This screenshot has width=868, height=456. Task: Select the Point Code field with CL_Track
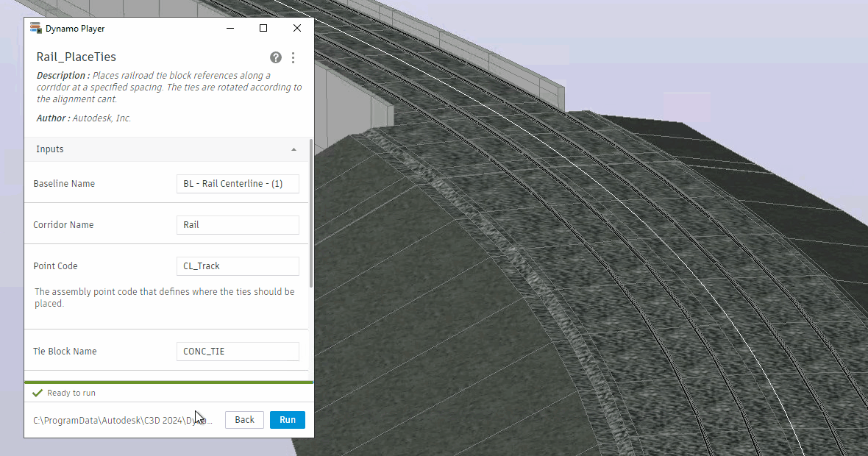[x=238, y=266]
